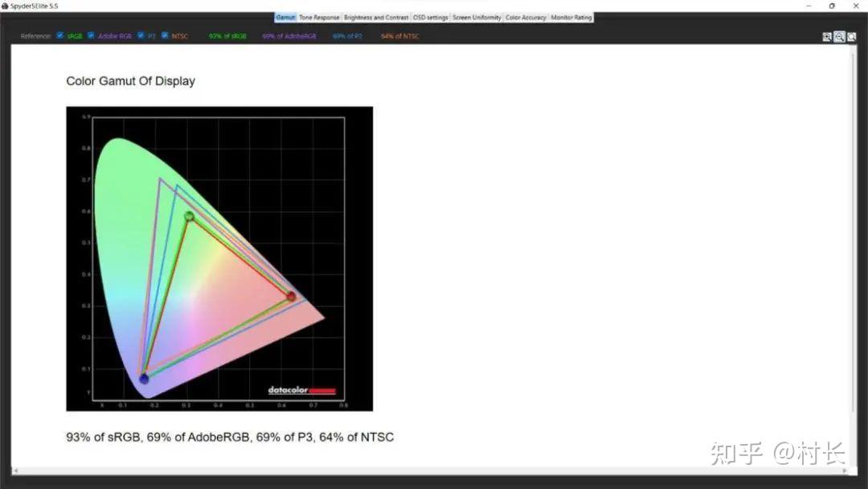Click the gamut summary line below the chart
This screenshot has height=489, width=868.
pyautogui.click(x=230, y=437)
